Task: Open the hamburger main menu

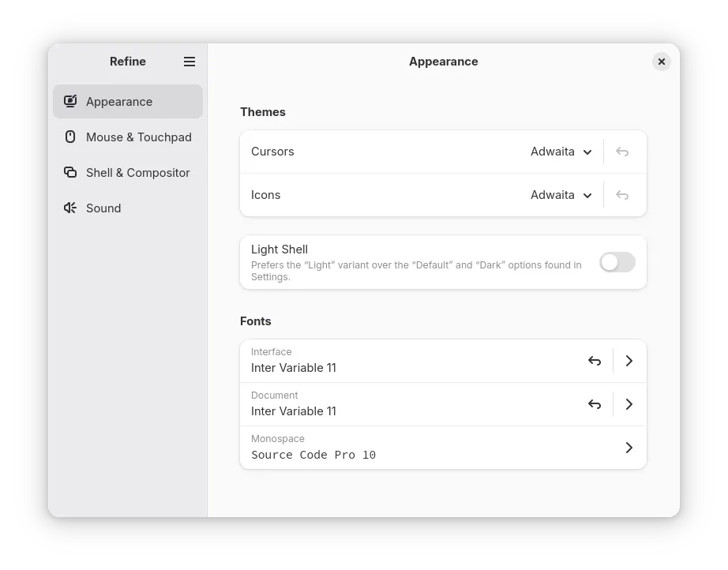Action: (x=190, y=62)
